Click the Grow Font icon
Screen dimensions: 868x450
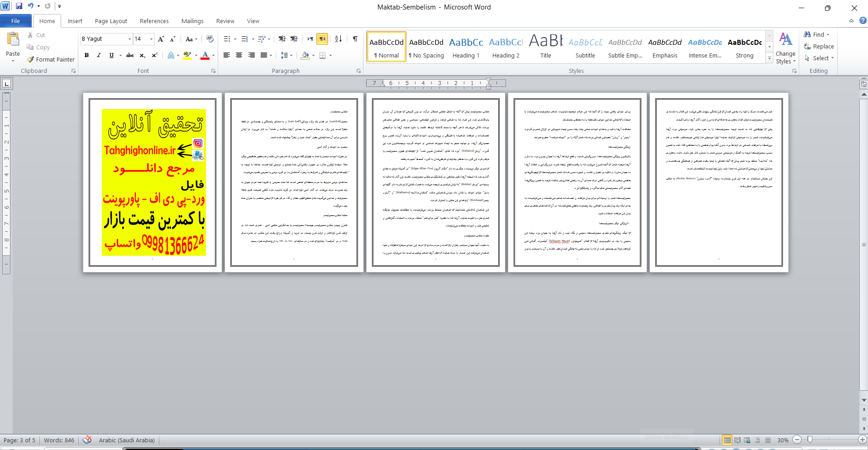click(161, 39)
